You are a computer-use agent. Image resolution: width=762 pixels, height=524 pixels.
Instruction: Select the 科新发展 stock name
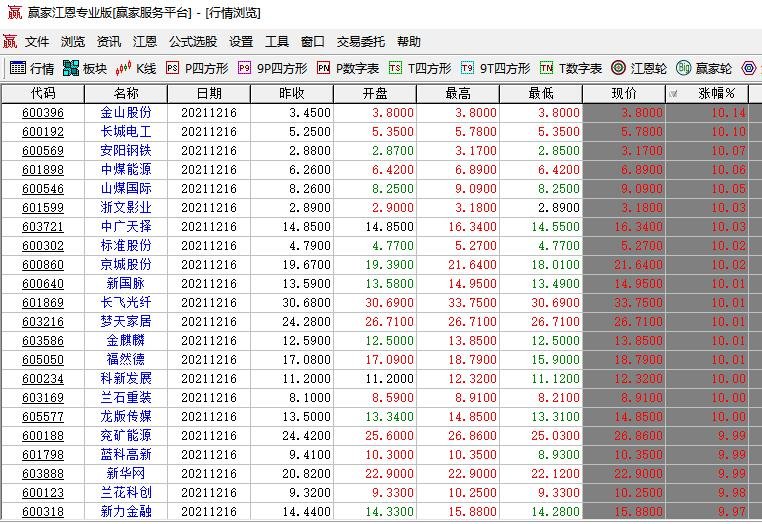tap(126, 378)
